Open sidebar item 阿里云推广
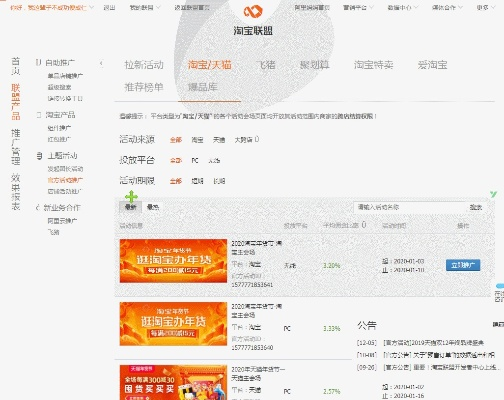The width and height of the screenshot is (504, 400). [x=62, y=221]
